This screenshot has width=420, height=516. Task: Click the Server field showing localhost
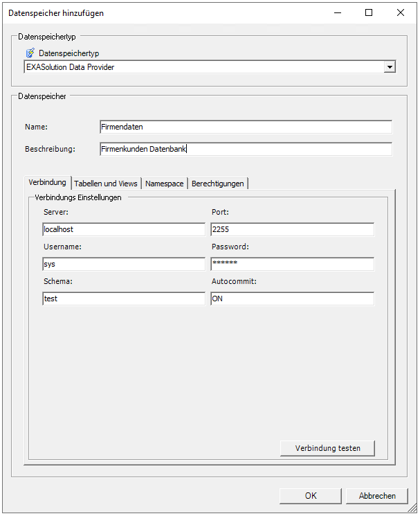[x=124, y=229]
